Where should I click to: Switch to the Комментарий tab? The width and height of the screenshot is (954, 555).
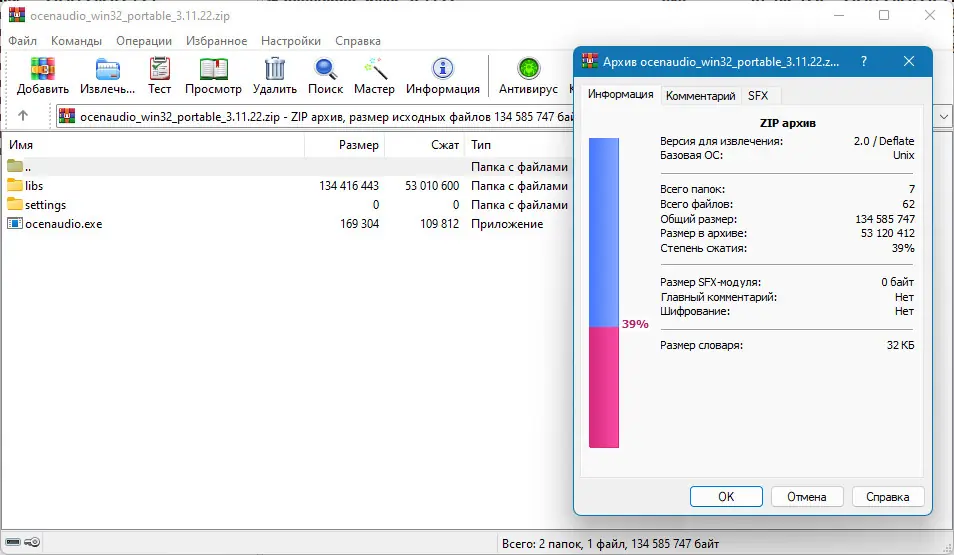(700, 96)
